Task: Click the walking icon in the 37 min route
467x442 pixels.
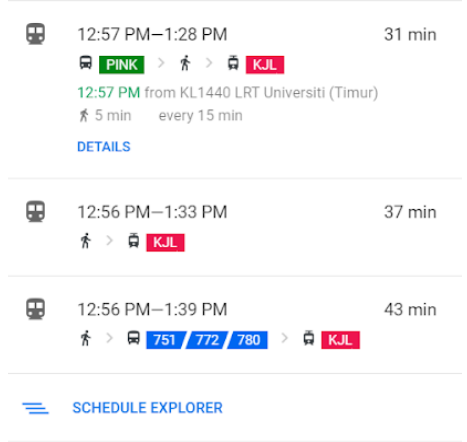Action: [x=86, y=241]
